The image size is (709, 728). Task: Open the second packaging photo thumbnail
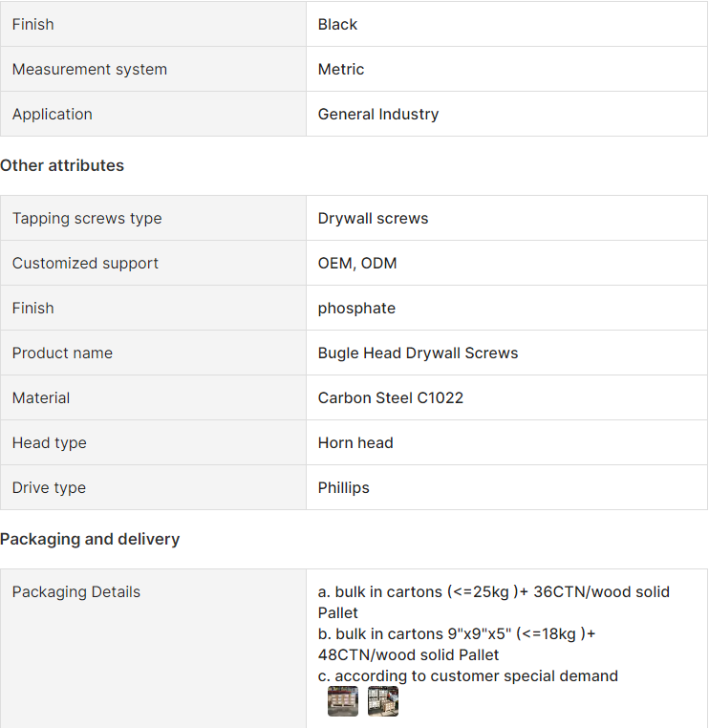click(383, 701)
